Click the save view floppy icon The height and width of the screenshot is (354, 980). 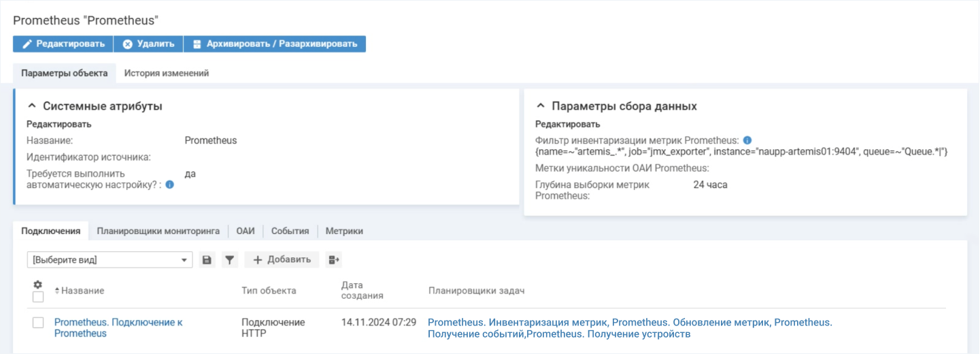pyautogui.click(x=207, y=259)
